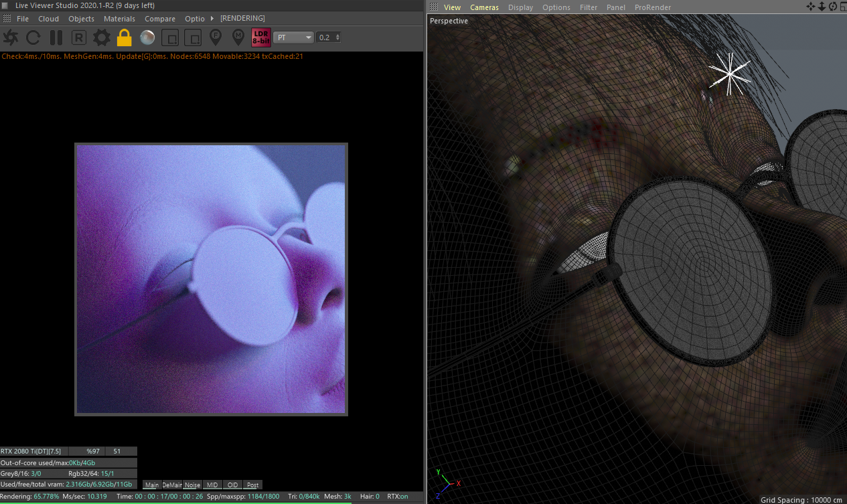The width and height of the screenshot is (847, 504).
Task: Toggle clay mode sphere icon
Action: [148, 37]
